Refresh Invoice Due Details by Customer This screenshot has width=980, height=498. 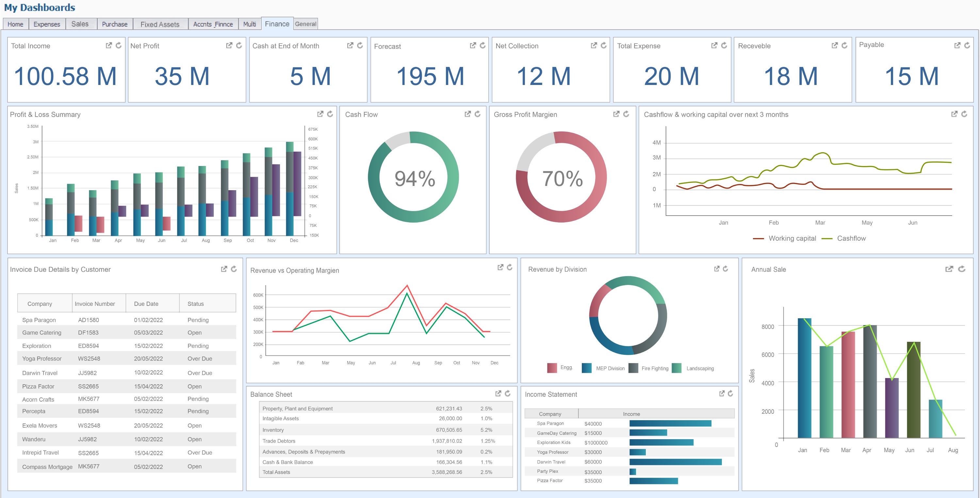coord(234,269)
